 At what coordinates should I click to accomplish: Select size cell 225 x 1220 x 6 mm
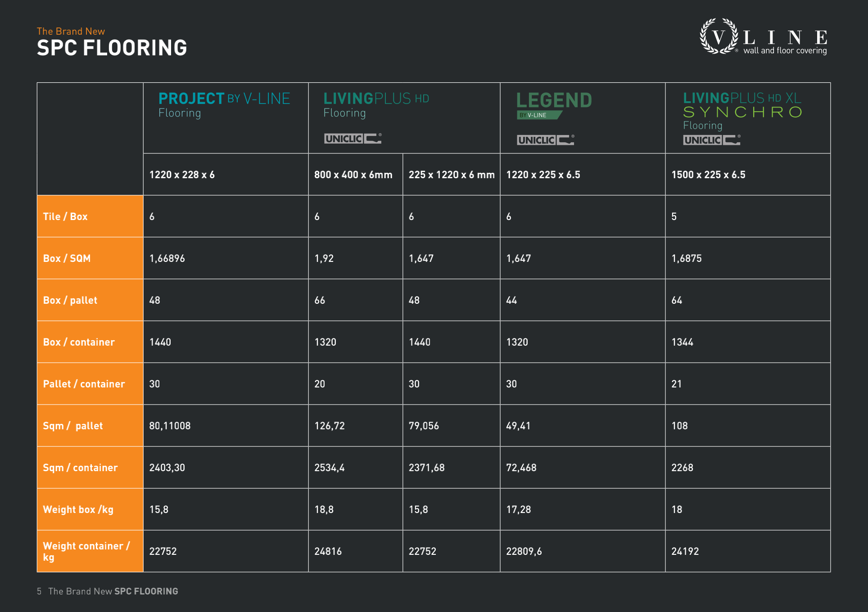(452, 175)
